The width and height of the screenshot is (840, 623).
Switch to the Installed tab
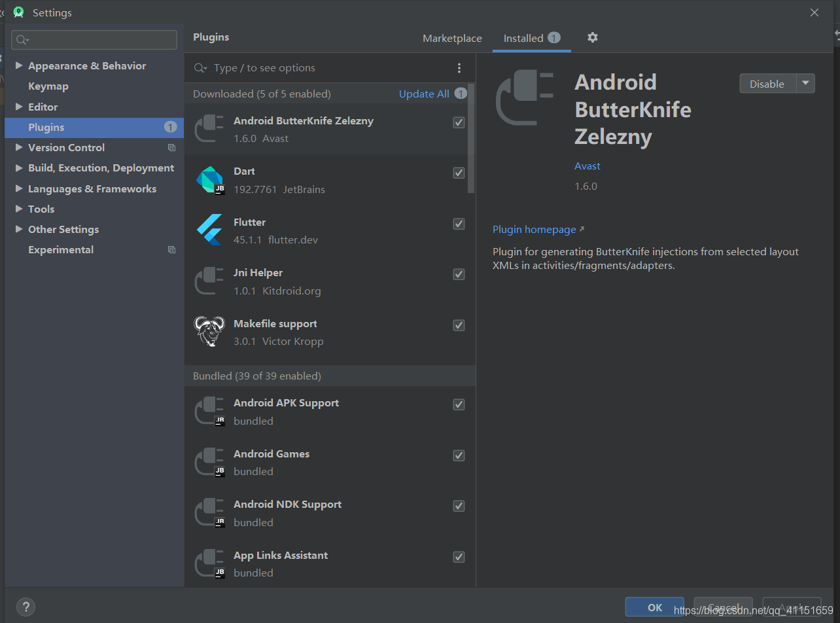(x=532, y=38)
